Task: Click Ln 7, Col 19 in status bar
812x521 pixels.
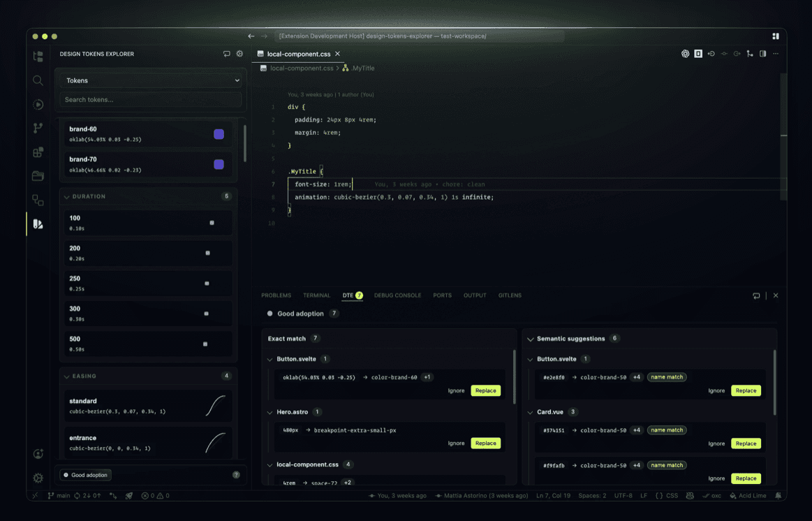Action: click(x=553, y=496)
